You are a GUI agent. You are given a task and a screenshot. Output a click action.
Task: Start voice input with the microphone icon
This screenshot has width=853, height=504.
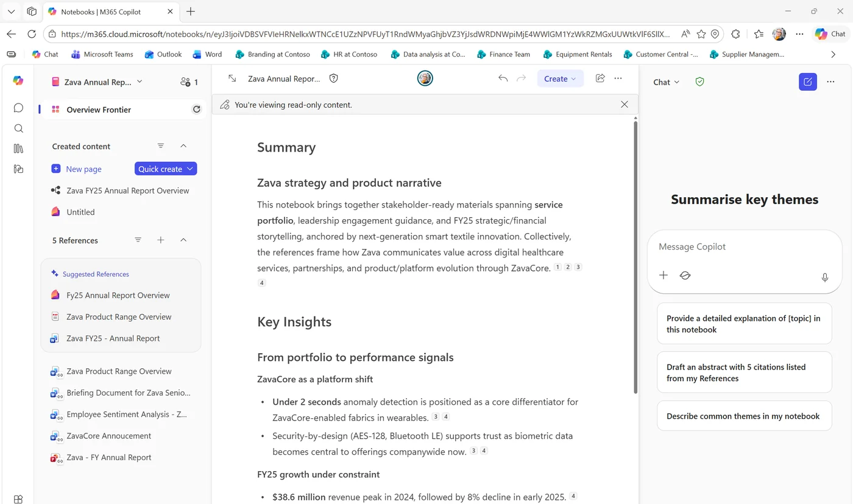(x=824, y=277)
